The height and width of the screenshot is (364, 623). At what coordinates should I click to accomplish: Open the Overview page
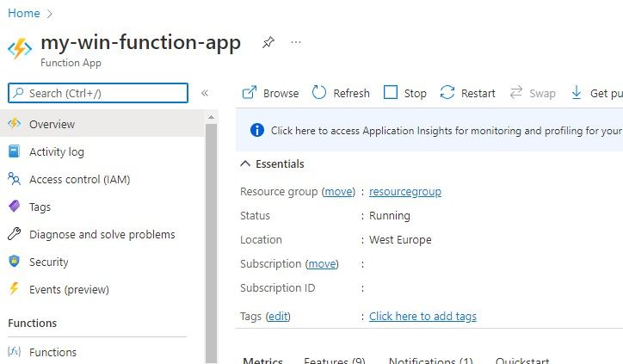coord(102,124)
